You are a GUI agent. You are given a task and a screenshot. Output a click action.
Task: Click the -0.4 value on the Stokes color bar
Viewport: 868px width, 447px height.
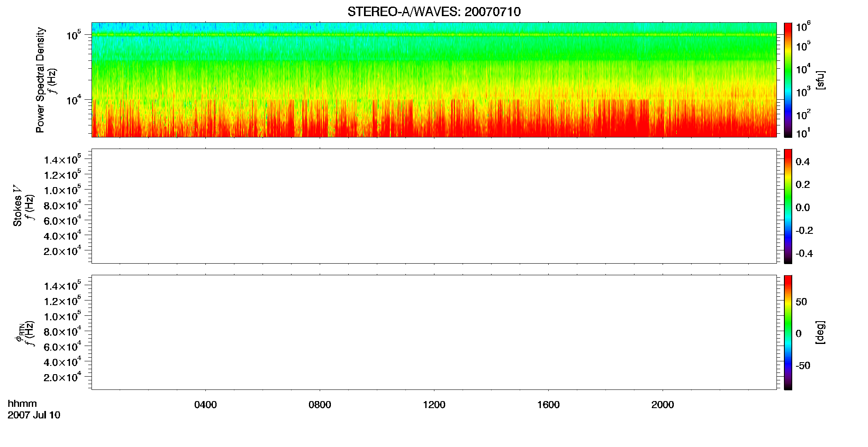click(x=804, y=254)
